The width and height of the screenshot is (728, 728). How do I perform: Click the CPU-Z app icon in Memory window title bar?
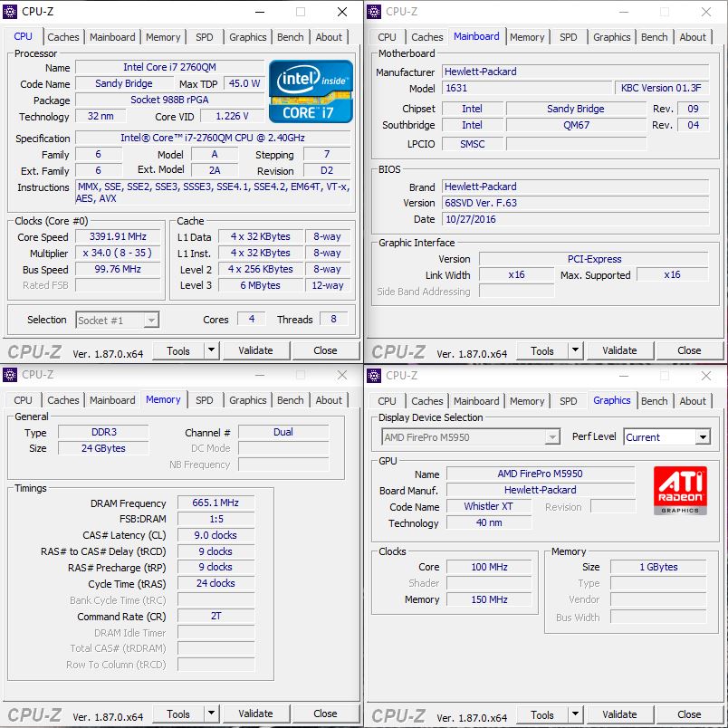[10, 375]
